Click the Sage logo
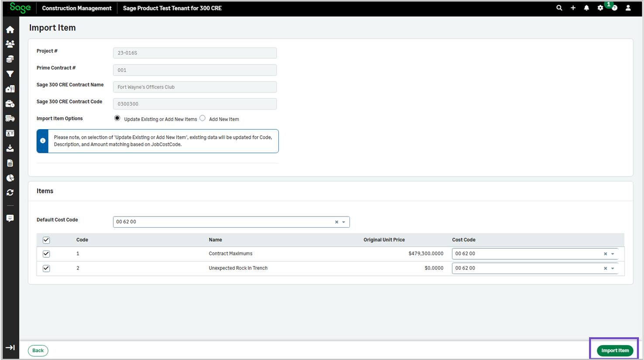The width and height of the screenshot is (644, 360). point(20,8)
